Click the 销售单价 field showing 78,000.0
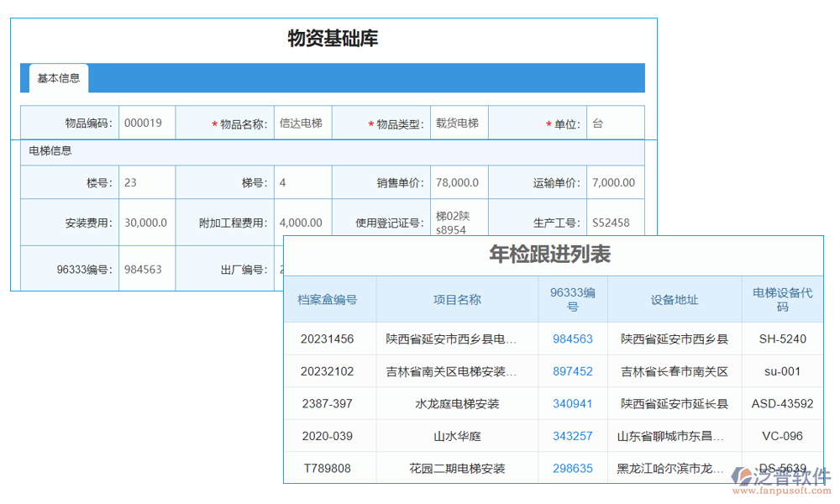The width and height of the screenshot is (840, 504). [459, 181]
